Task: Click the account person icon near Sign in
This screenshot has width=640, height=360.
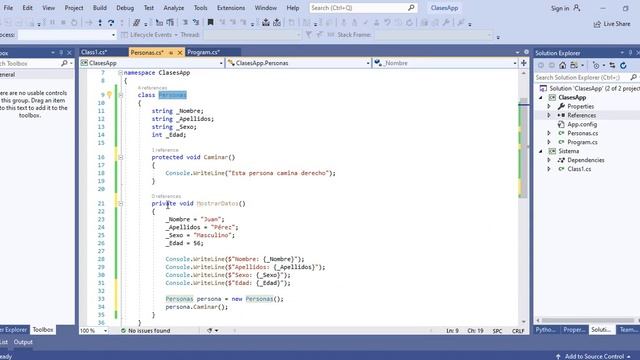Action: click(x=577, y=8)
